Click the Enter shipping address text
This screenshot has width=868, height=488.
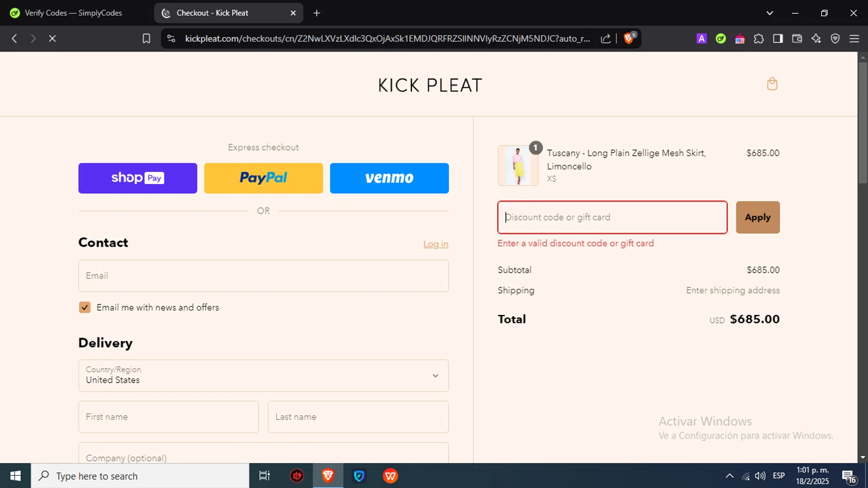click(733, 291)
